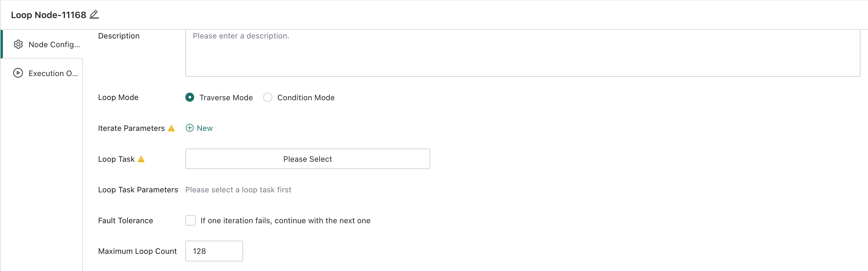
Task: Click the continue with next iteration label
Action: pyautogui.click(x=285, y=220)
